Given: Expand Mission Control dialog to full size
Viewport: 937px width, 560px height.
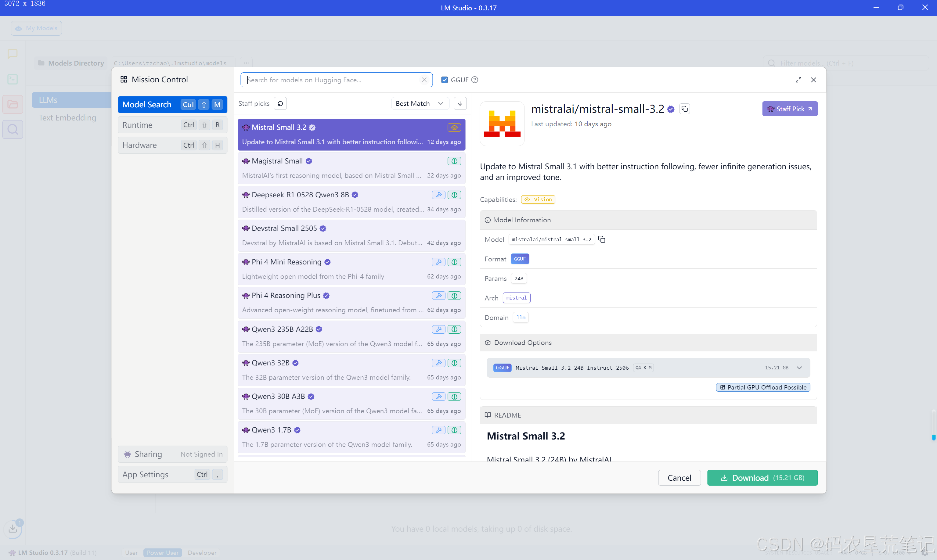Looking at the screenshot, I should (x=798, y=80).
